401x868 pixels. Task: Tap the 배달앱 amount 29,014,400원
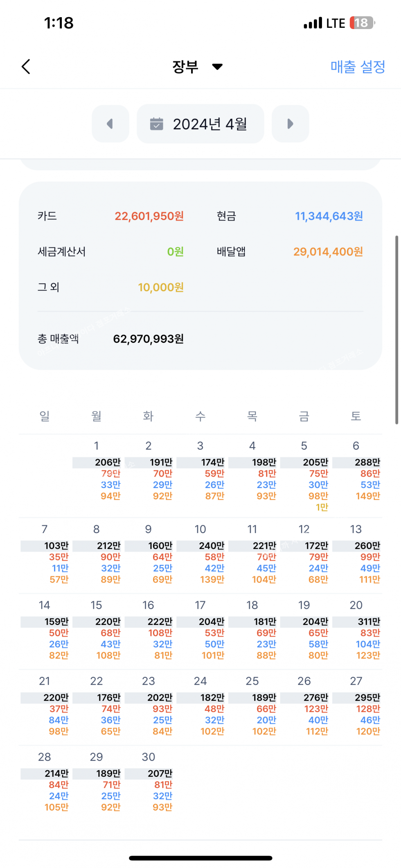tap(328, 252)
